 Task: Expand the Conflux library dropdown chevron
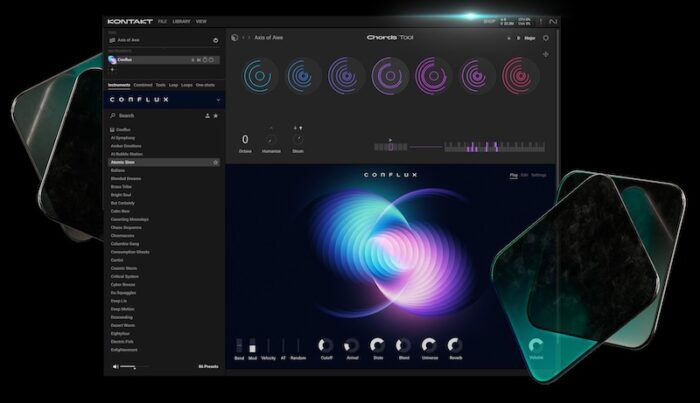click(x=216, y=100)
